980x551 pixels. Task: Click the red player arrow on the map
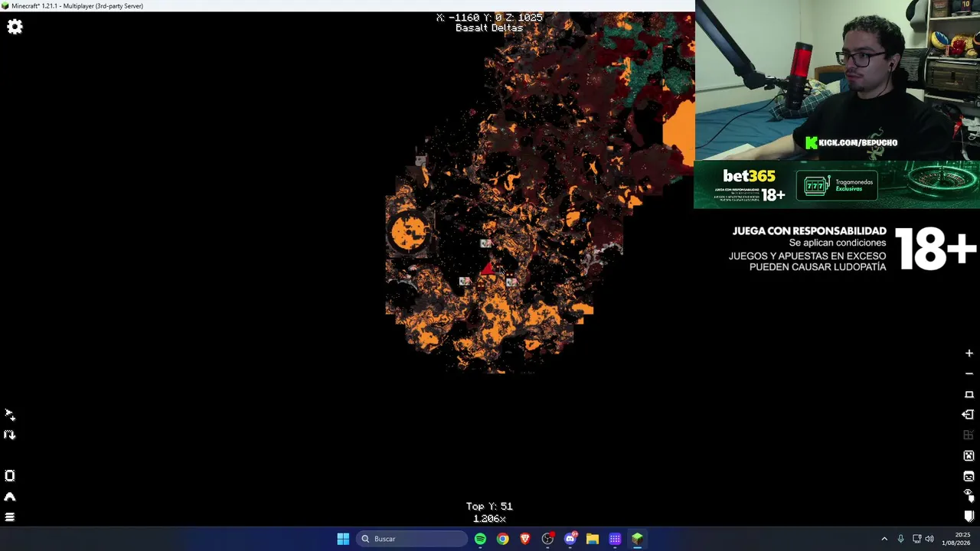click(487, 269)
